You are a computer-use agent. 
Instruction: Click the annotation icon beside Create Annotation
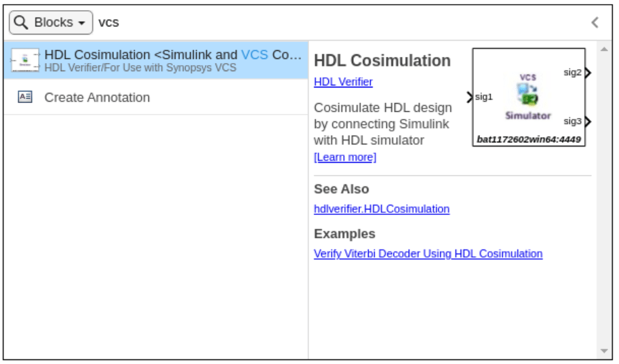pyautogui.click(x=25, y=98)
